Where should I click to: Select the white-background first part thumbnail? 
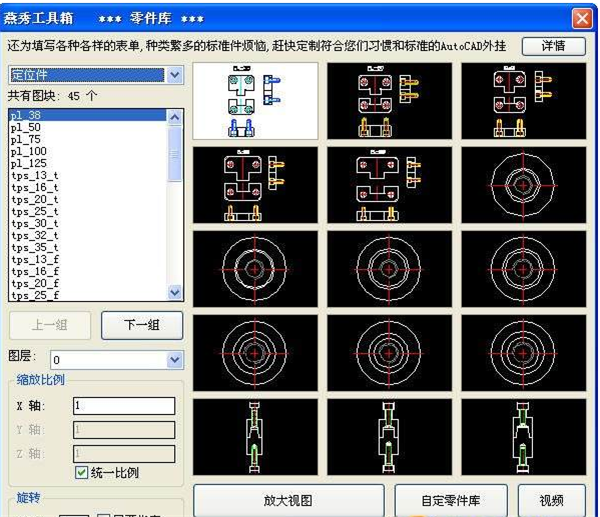click(x=255, y=102)
